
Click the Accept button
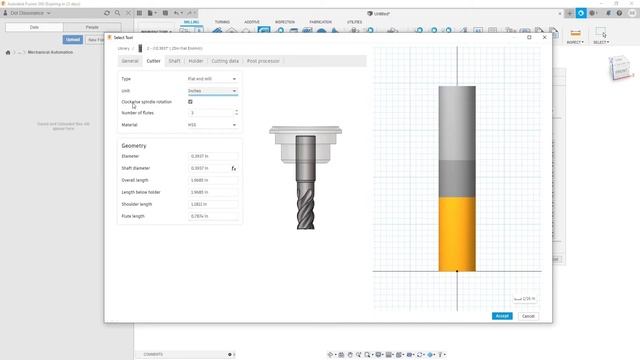coord(502,316)
